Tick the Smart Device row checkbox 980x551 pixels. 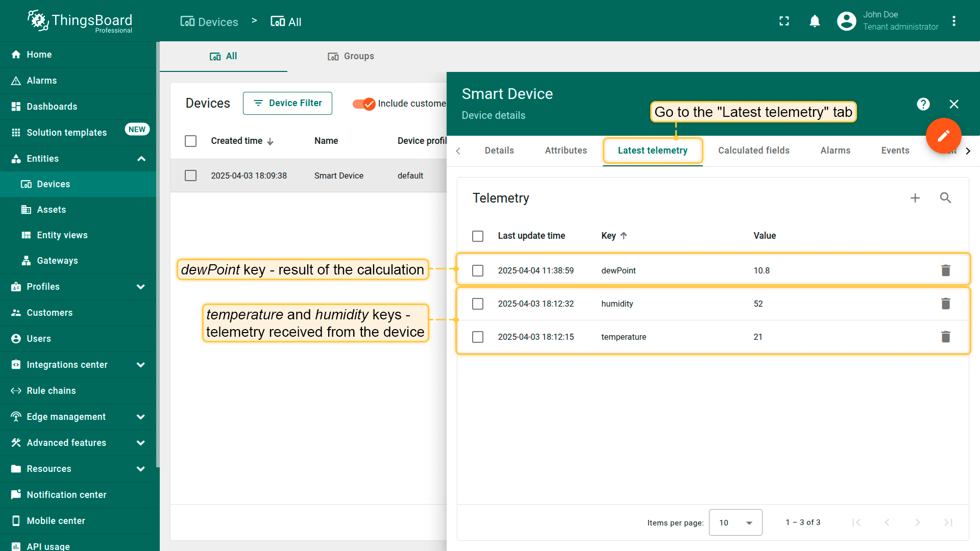click(190, 176)
